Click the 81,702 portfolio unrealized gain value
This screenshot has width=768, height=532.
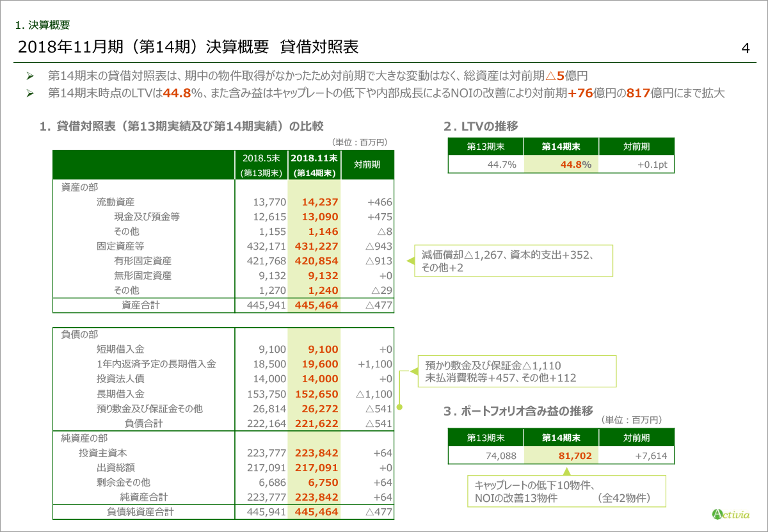[561, 456]
